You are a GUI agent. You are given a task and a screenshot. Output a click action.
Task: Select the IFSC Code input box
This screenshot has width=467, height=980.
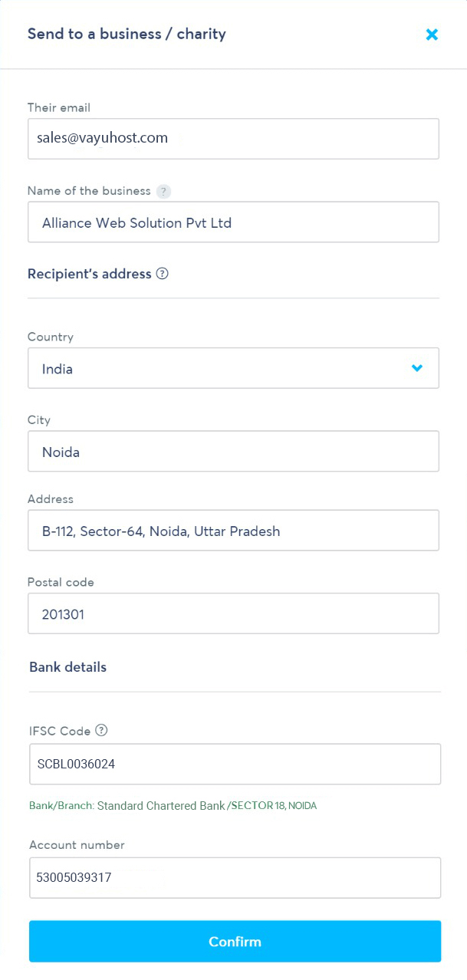click(x=235, y=764)
